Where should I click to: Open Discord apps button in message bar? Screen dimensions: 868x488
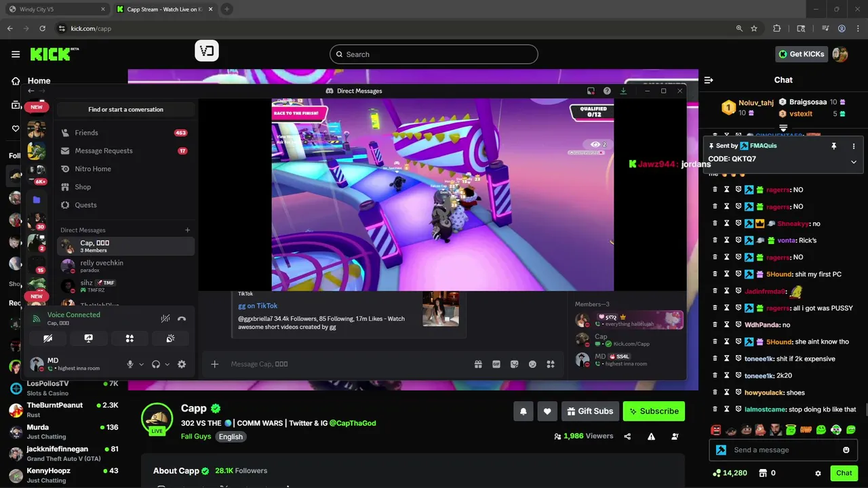point(551,364)
